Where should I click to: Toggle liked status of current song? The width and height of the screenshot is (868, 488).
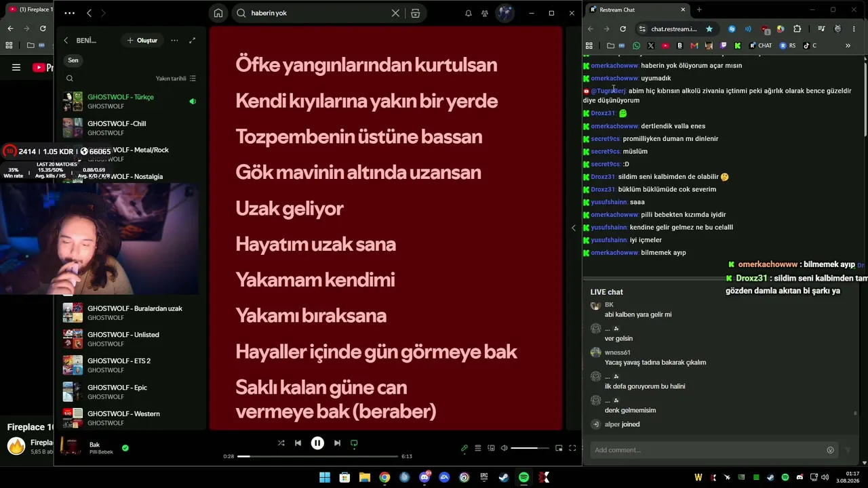coord(125,448)
